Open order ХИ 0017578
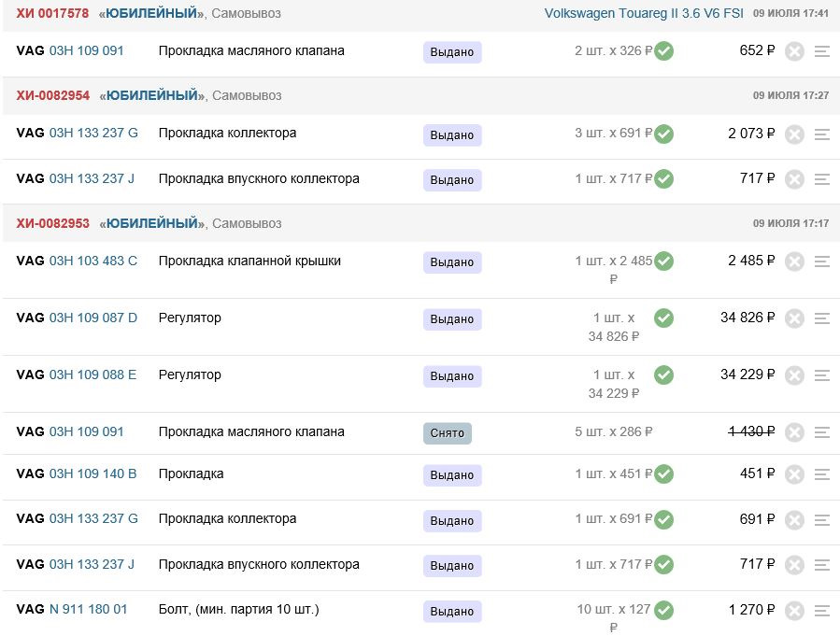The width and height of the screenshot is (840, 636). (52, 14)
